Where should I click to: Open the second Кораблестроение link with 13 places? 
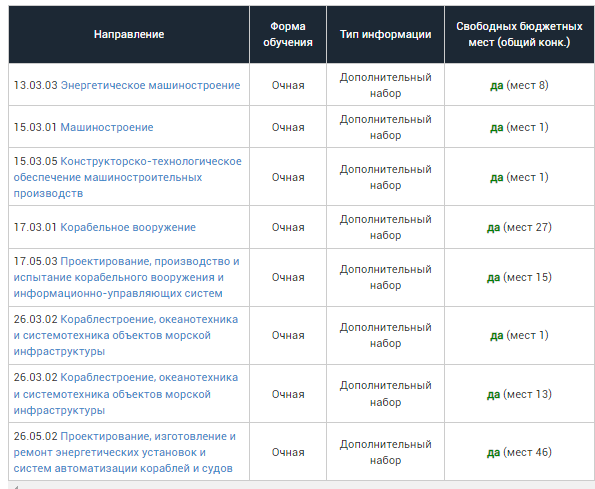126,394
